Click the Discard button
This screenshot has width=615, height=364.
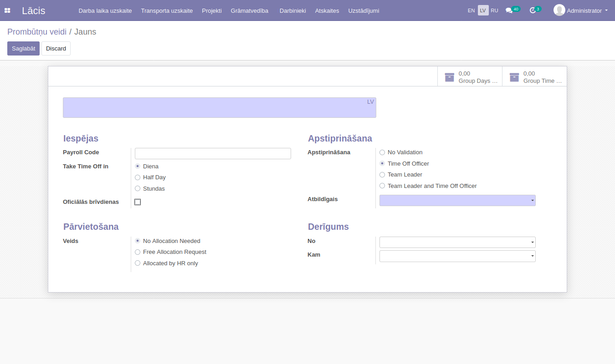(56, 49)
